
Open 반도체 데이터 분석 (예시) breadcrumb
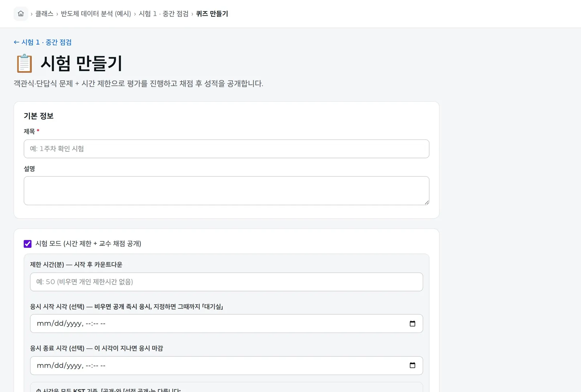coord(96,14)
